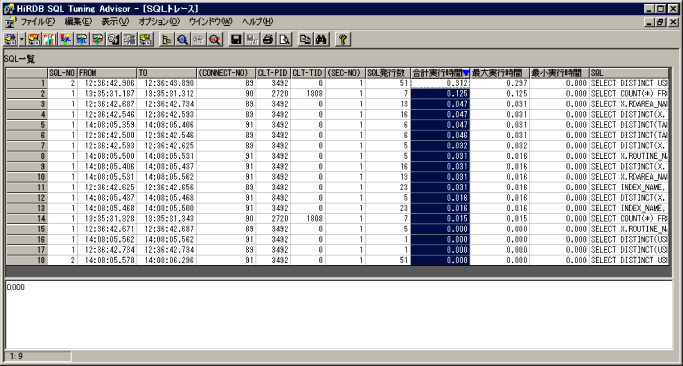Open print preview from the toolbar

pos(284,40)
